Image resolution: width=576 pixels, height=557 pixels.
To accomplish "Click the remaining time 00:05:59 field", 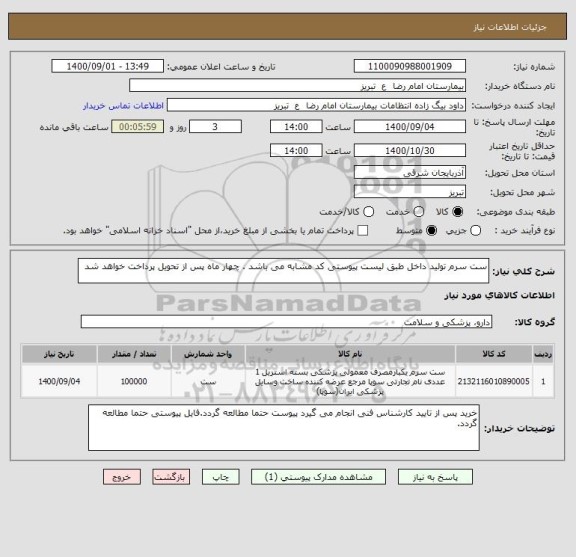I will [138, 127].
